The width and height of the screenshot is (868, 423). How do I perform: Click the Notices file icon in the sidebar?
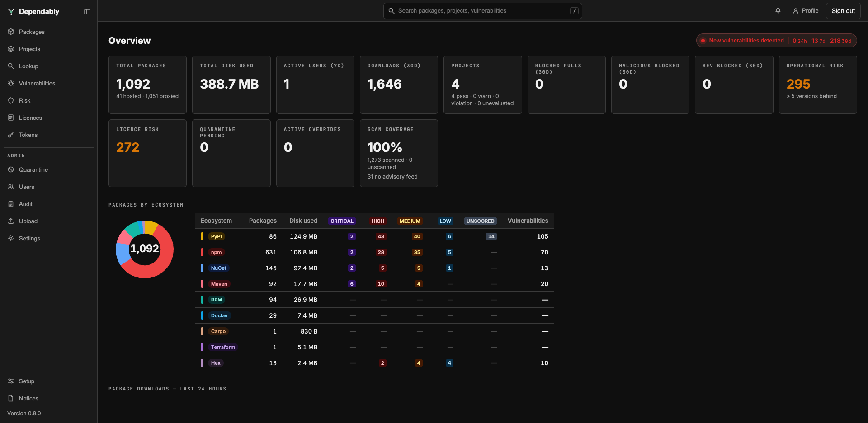pyautogui.click(x=11, y=398)
